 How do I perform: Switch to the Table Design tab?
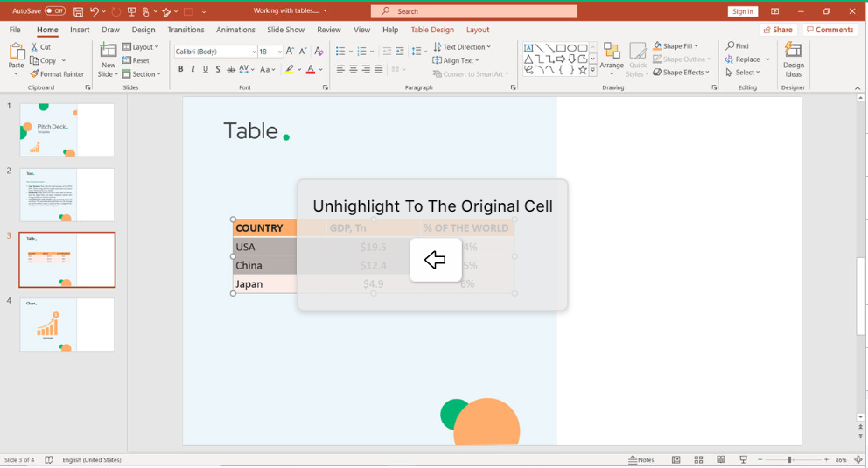point(432,30)
